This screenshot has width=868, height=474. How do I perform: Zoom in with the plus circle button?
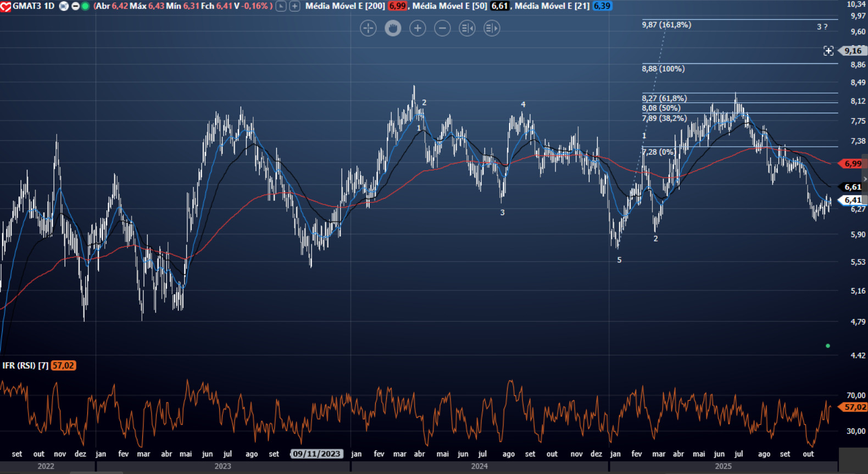click(x=418, y=28)
